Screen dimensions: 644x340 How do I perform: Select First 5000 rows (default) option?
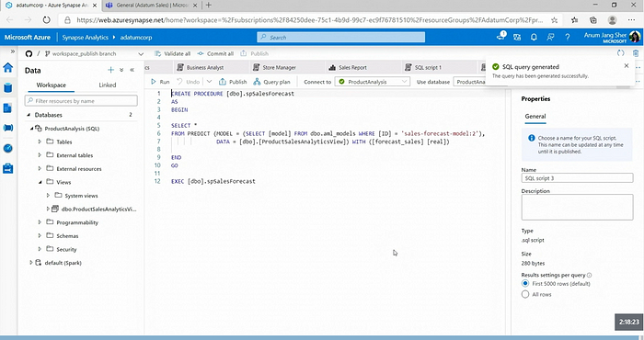pos(525,283)
